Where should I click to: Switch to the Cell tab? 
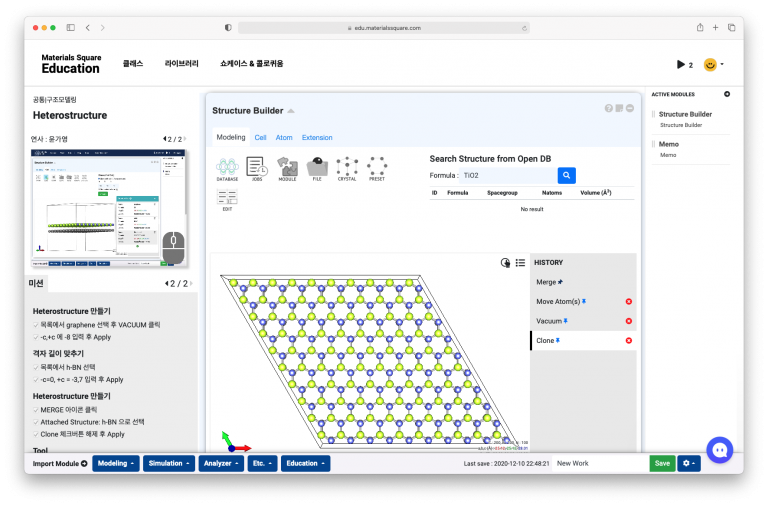tap(260, 137)
